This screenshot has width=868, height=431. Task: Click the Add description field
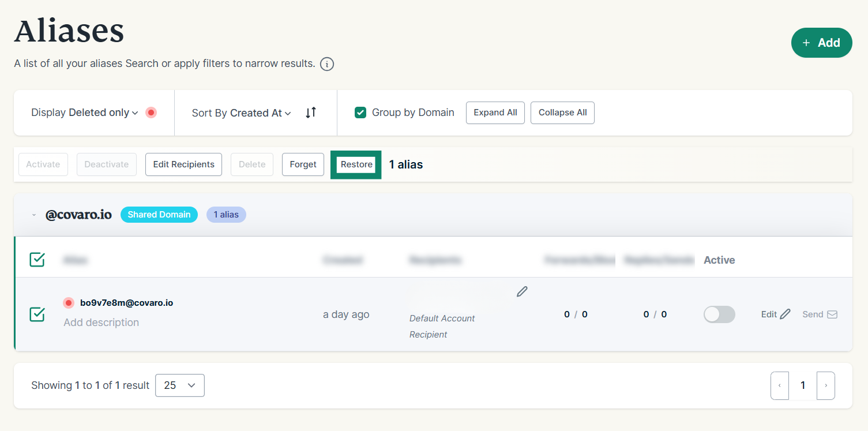[102, 323]
